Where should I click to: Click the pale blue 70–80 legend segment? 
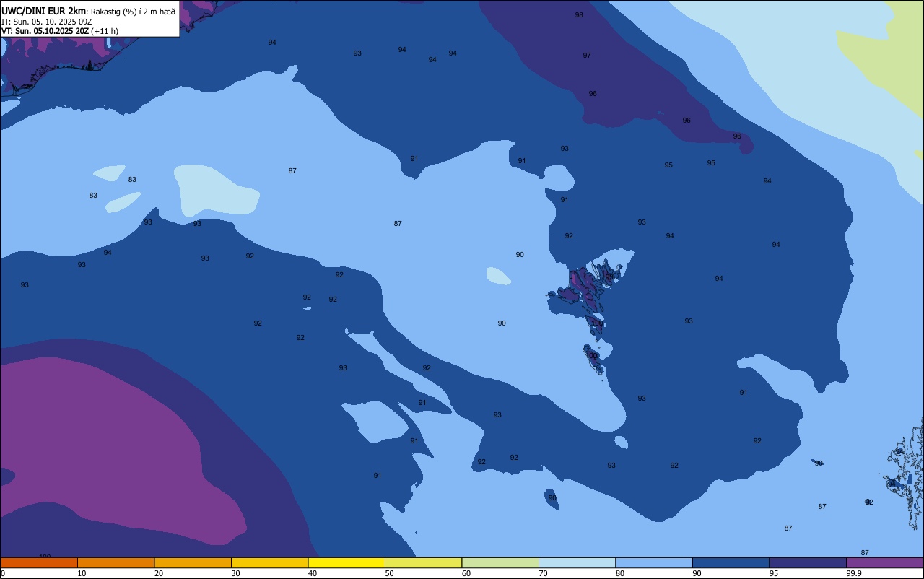point(577,562)
